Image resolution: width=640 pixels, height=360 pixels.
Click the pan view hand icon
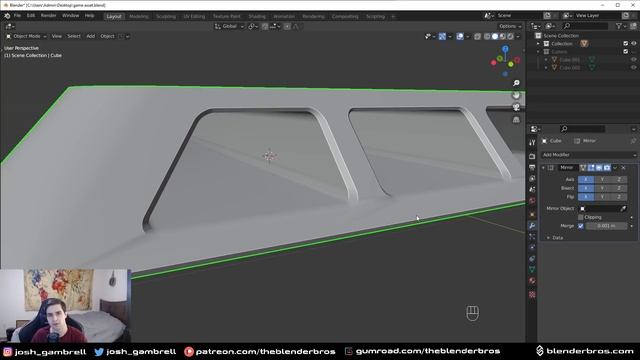[x=516, y=95]
